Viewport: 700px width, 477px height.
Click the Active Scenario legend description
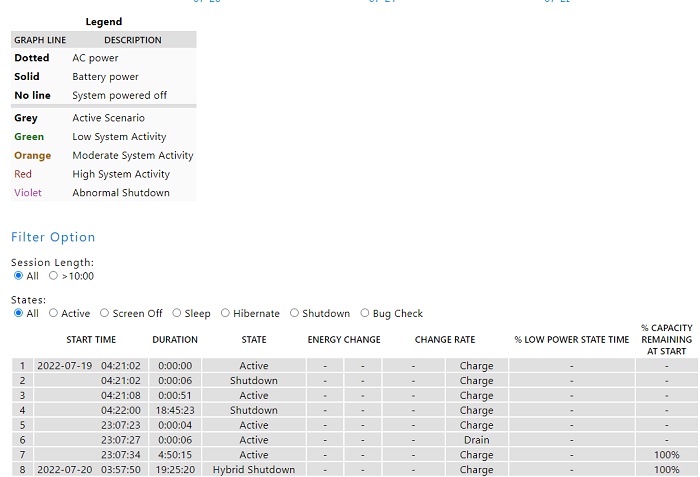[x=108, y=118]
